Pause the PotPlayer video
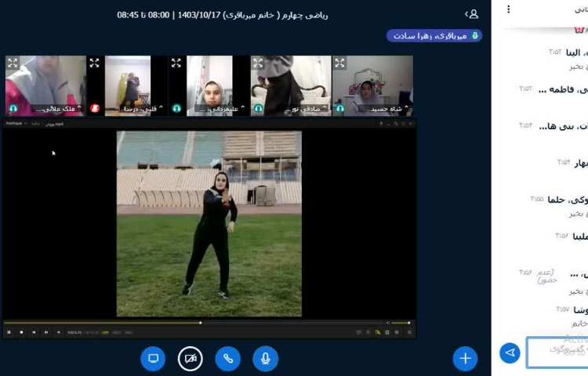The width and height of the screenshot is (588, 376). click(x=9, y=332)
